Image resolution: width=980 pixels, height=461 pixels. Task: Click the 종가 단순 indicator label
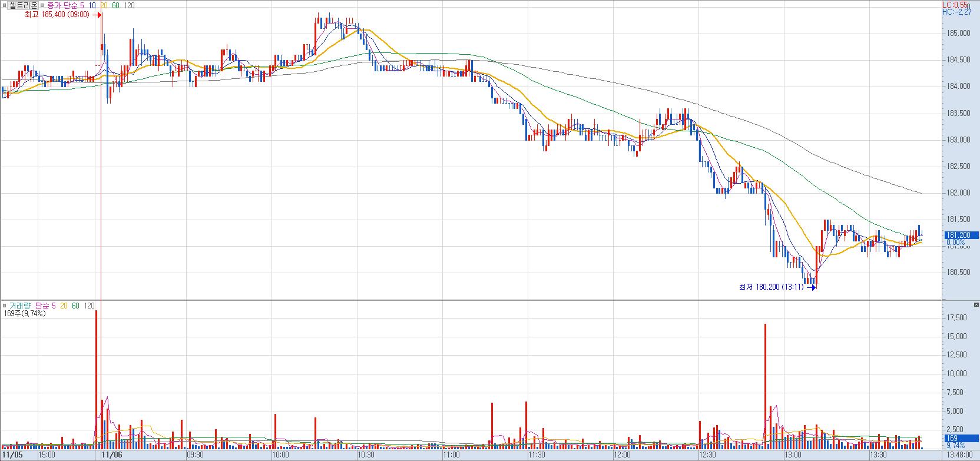click(x=62, y=5)
